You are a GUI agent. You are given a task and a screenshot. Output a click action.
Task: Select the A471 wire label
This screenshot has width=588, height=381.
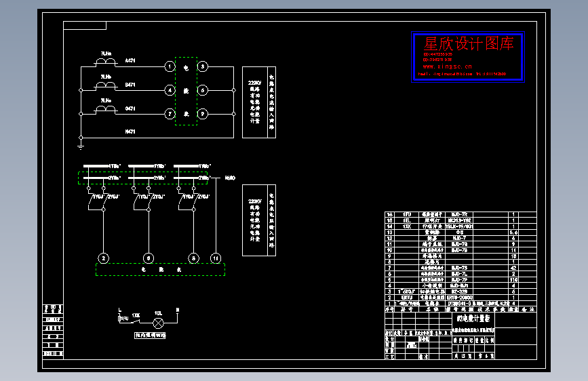point(130,60)
